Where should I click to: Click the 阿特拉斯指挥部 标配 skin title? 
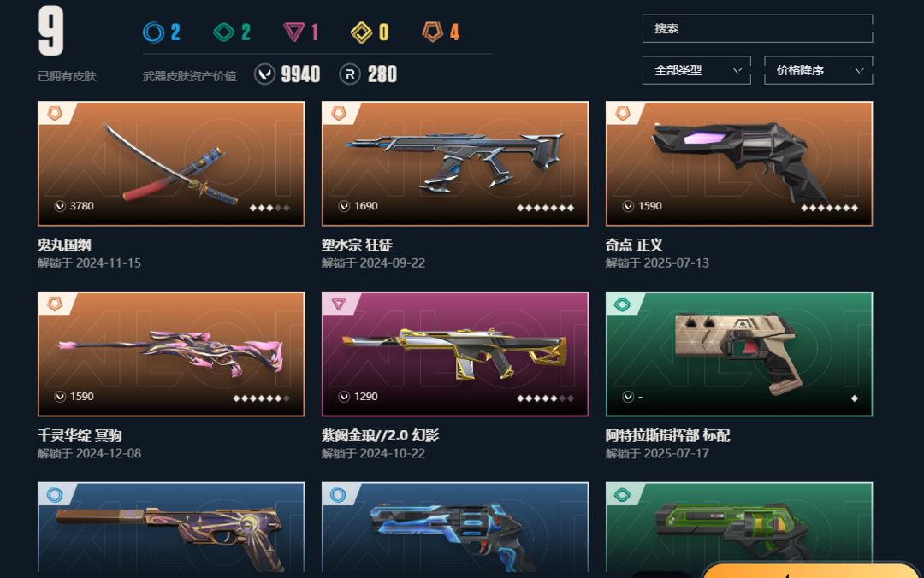(667, 435)
